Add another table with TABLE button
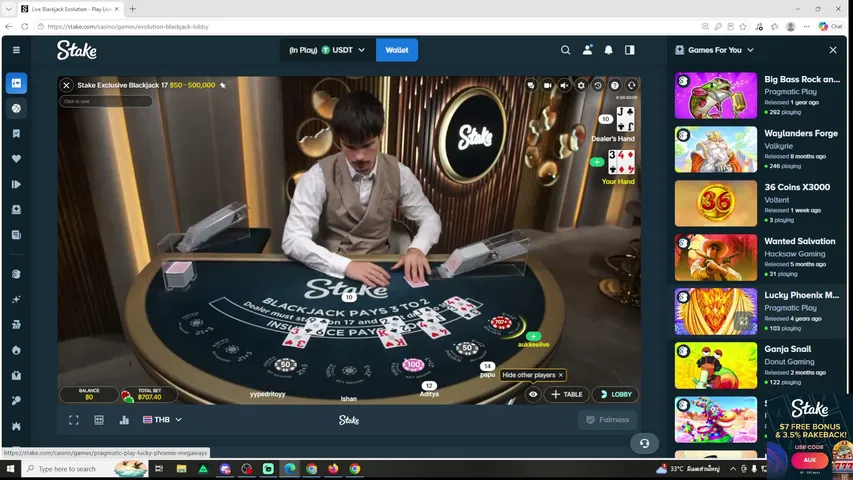 [566, 395]
